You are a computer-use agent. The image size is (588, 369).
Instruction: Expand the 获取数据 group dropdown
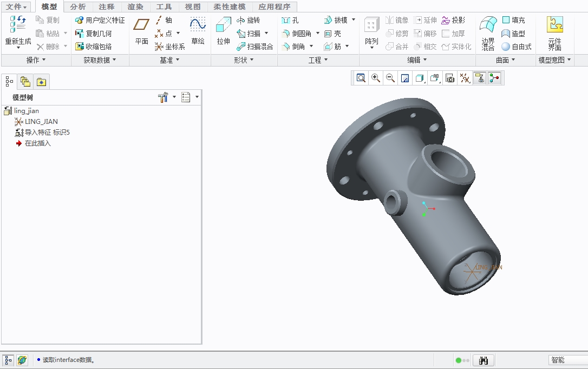100,60
